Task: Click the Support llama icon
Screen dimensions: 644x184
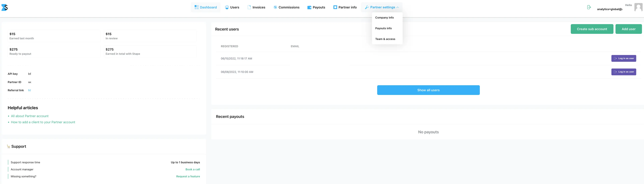Action: click(9, 146)
